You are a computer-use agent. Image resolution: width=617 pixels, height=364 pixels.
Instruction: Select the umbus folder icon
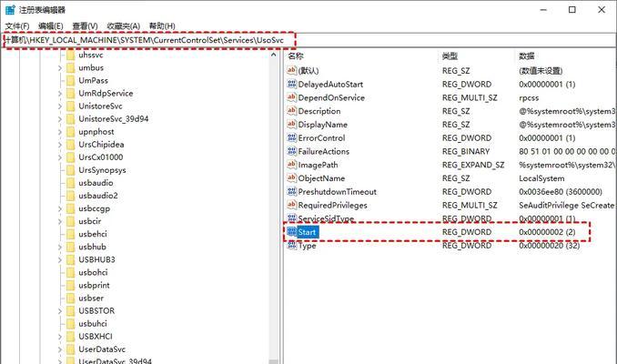pyautogui.click(x=71, y=67)
